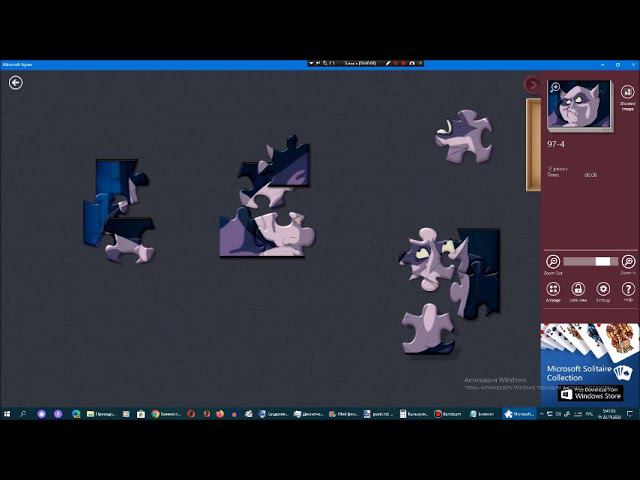The width and height of the screenshot is (640, 480).
Task: Open the wooden piece tray
Action: [533, 144]
